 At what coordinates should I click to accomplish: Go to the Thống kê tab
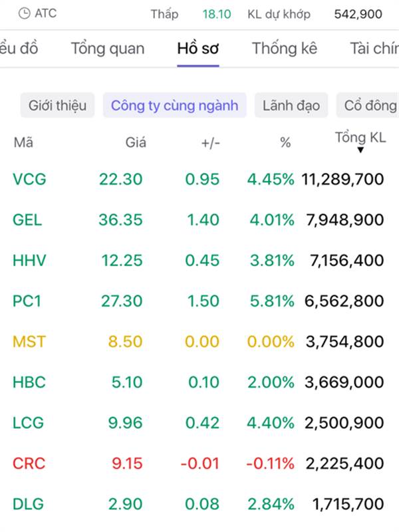tap(284, 49)
